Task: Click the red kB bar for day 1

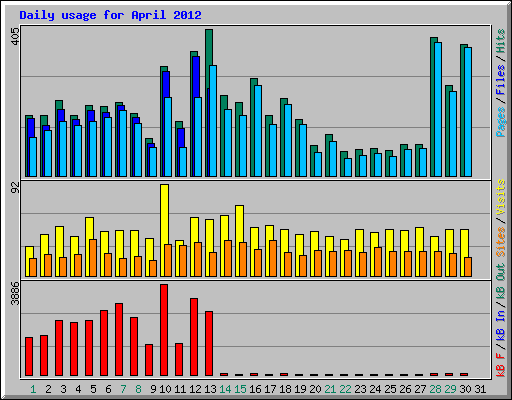Action: (x=29, y=357)
